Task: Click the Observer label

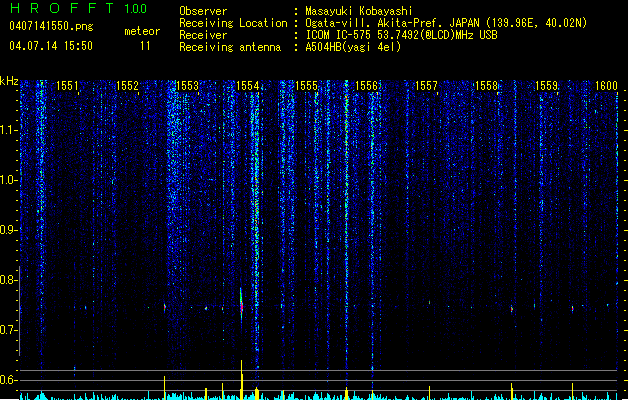Action: 203,11
